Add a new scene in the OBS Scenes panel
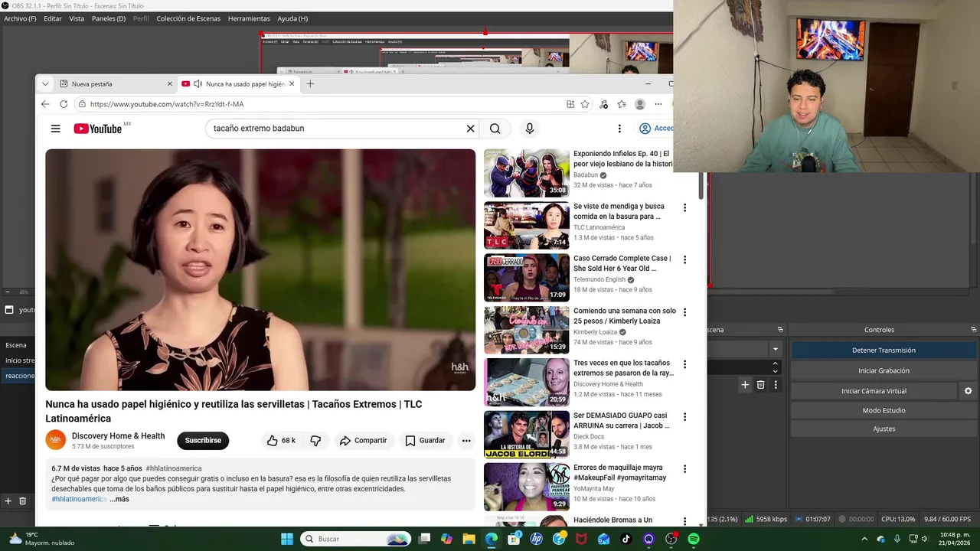Image resolution: width=980 pixels, height=551 pixels. coord(8,500)
